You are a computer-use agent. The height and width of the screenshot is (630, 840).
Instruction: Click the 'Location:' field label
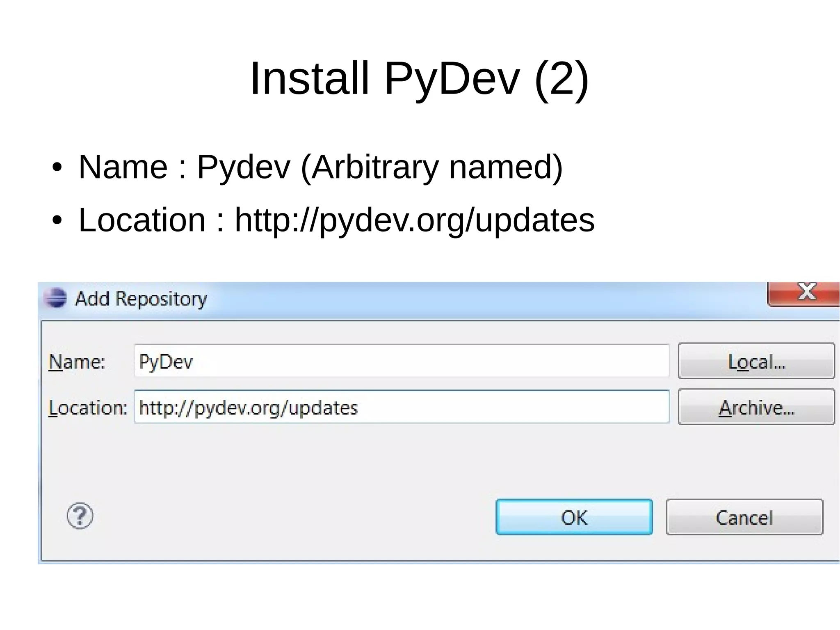point(88,408)
